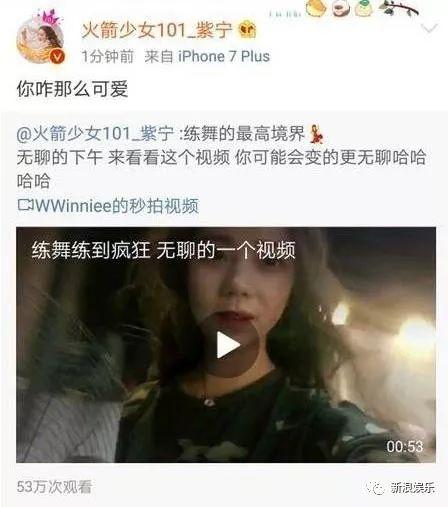The width and height of the screenshot is (448, 507).
Task: Tap the crown membership badge beside username
Action: pyautogui.click(x=247, y=30)
